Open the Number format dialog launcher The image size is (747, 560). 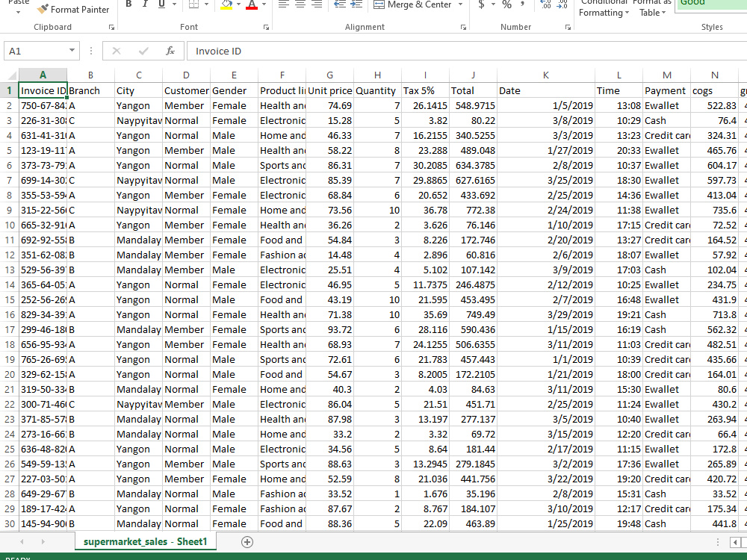point(568,28)
